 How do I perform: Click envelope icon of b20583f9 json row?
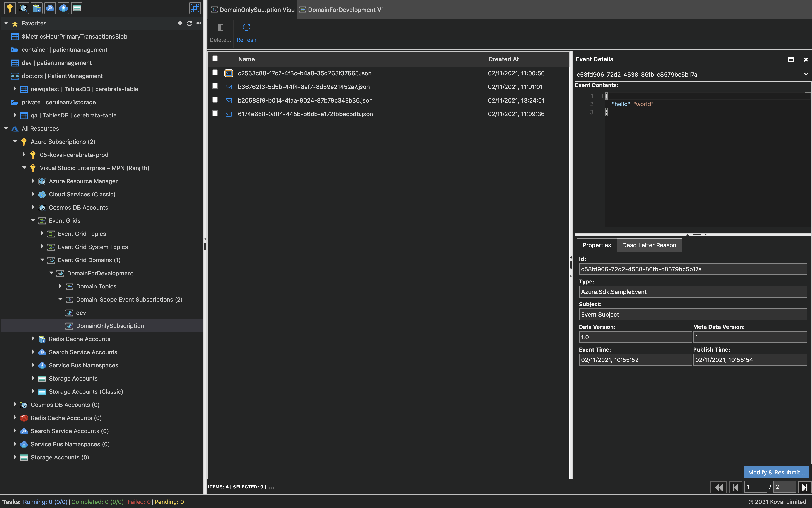tap(229, 100)
